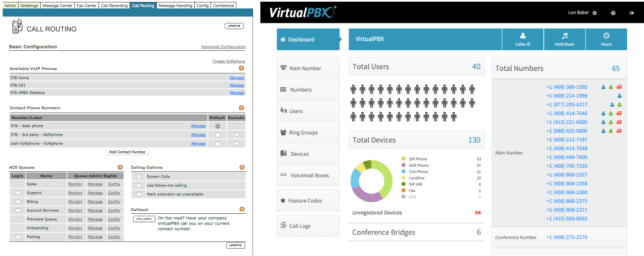Enable Use follow-me calling
644x256 pixels.
(x=139, y=185)
